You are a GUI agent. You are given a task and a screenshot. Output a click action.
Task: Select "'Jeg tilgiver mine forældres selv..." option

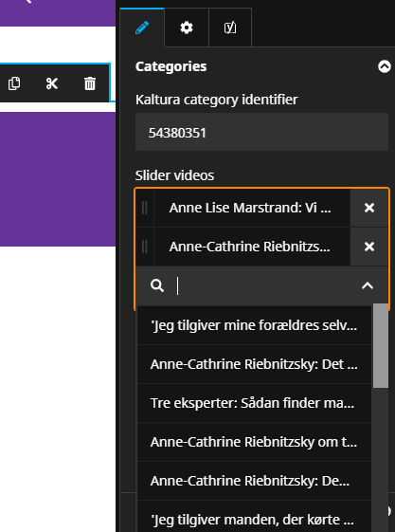[254, 325]
